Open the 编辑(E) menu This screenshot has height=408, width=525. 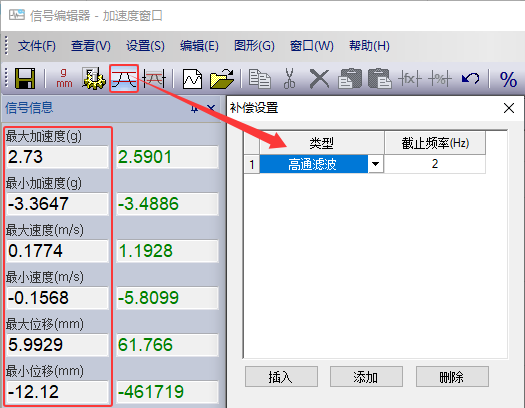point(199,46)
